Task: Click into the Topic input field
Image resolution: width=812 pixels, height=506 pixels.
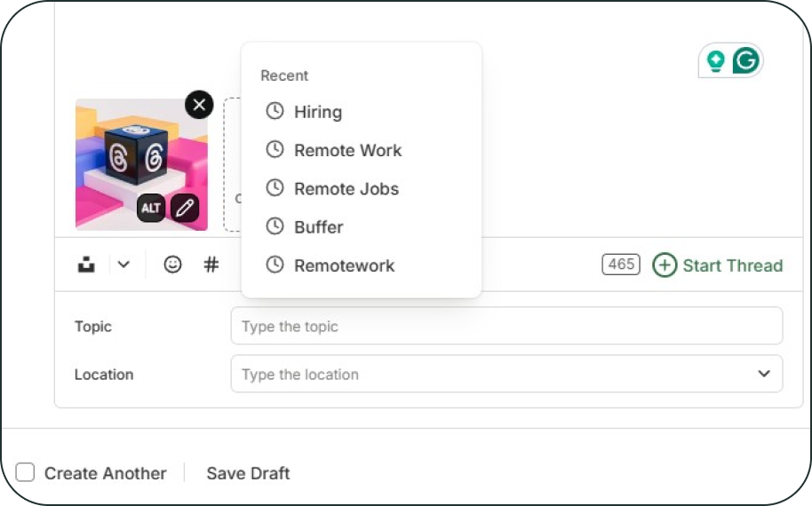Action: (x=506, y=326)
